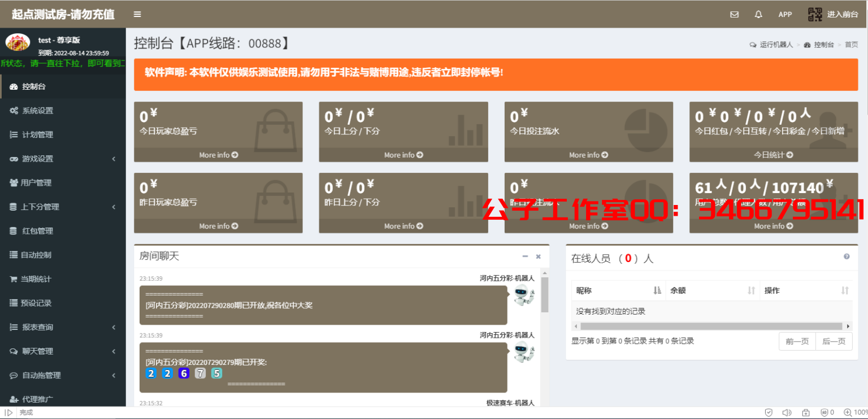Open 用户管理 in sidebar

(x=63, y=182)
